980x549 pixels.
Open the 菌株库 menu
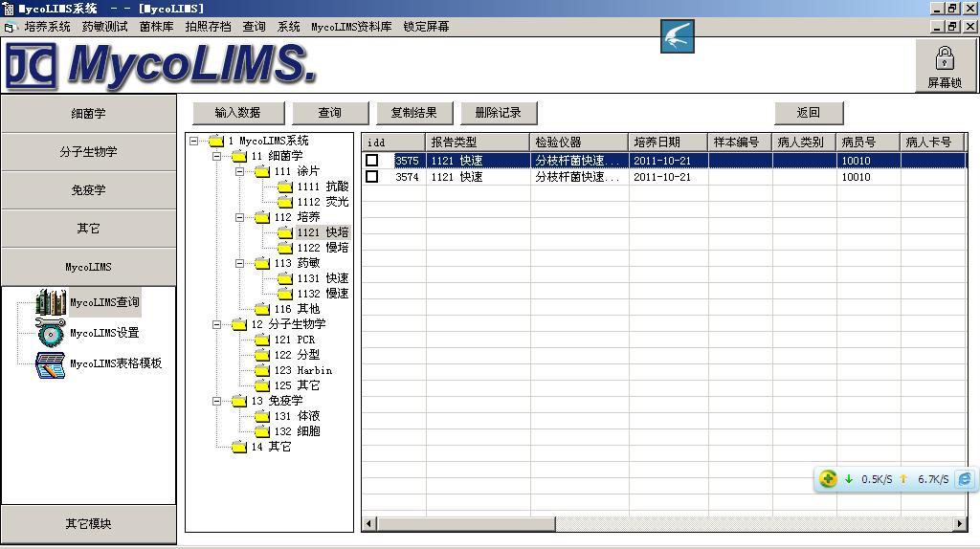click(156, 27)
